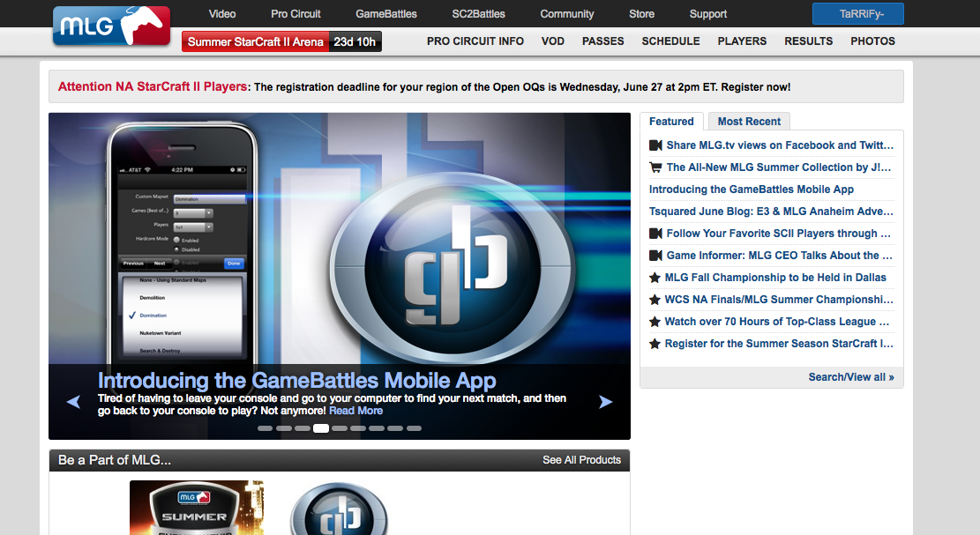
Task: Open All-New MLG Summer Collection article
Action: point(779,167)
